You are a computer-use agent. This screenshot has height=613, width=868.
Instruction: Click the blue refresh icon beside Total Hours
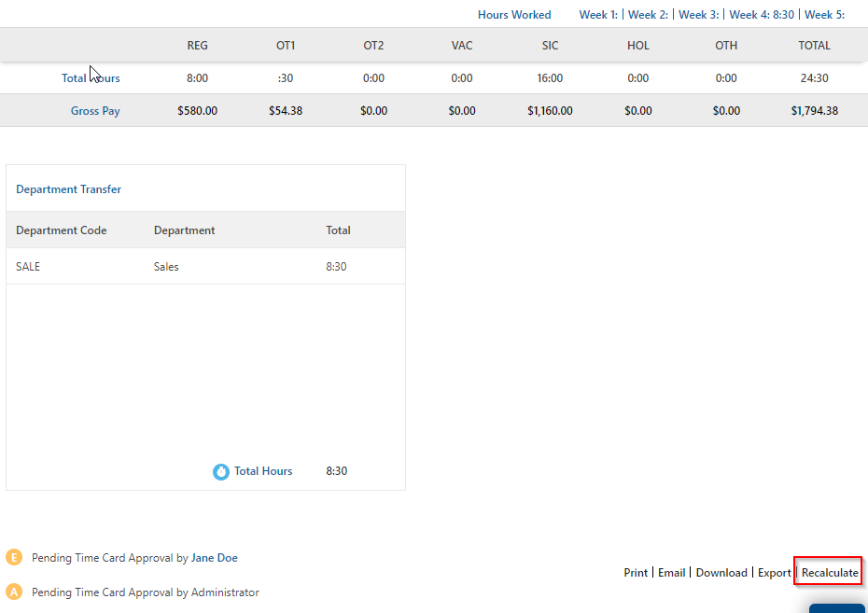tap(221, 471)
